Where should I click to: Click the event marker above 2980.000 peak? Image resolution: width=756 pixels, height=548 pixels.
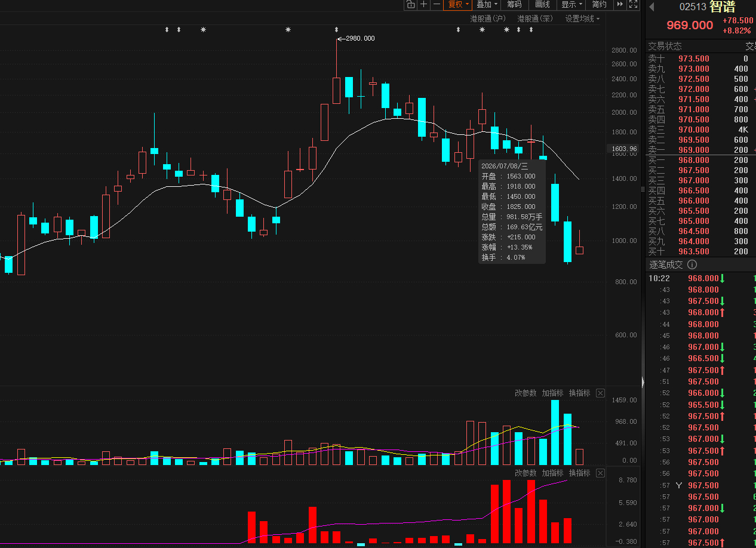pos(336,29)
